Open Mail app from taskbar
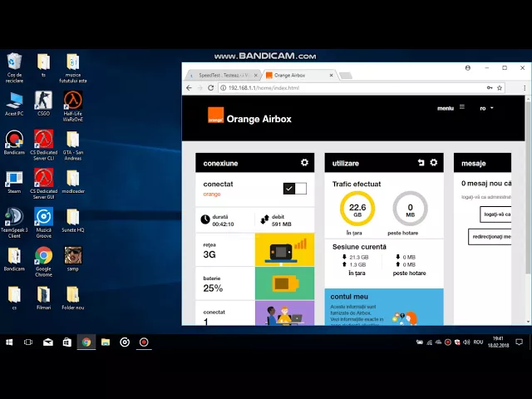The image size is (532, 399). (x=48, y=342)
